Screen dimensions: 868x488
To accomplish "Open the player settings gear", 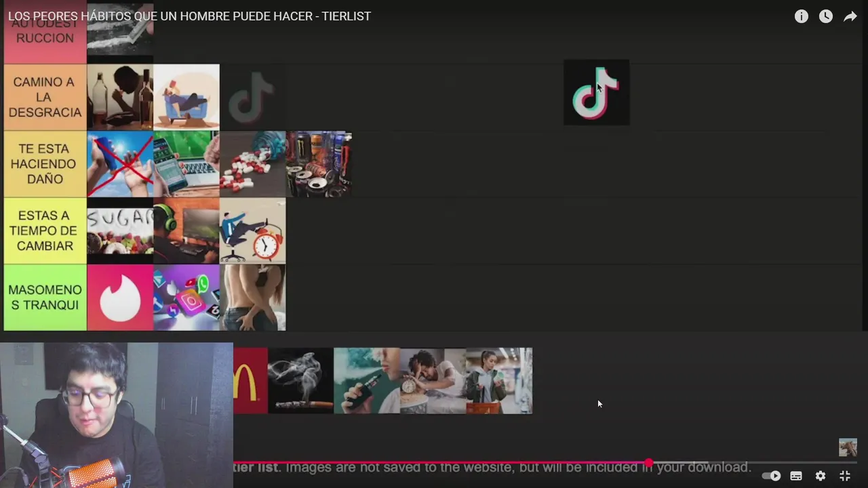I will coord(821,476).
